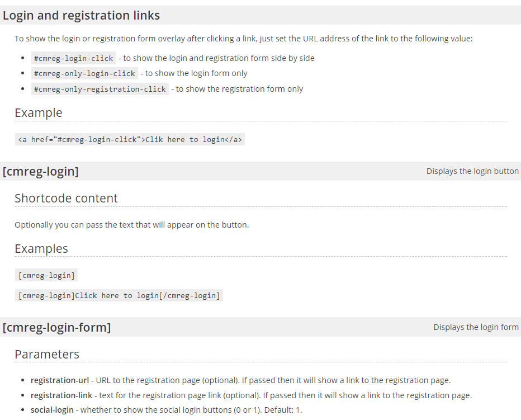Click the standalone [cmreg-login] example code
521x420 pixels.
pos(46,275)
